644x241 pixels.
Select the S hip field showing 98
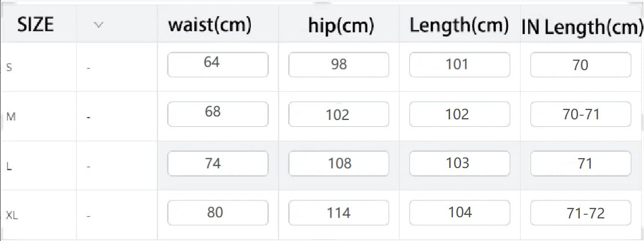pyautogui.click(x=338, y=64)
